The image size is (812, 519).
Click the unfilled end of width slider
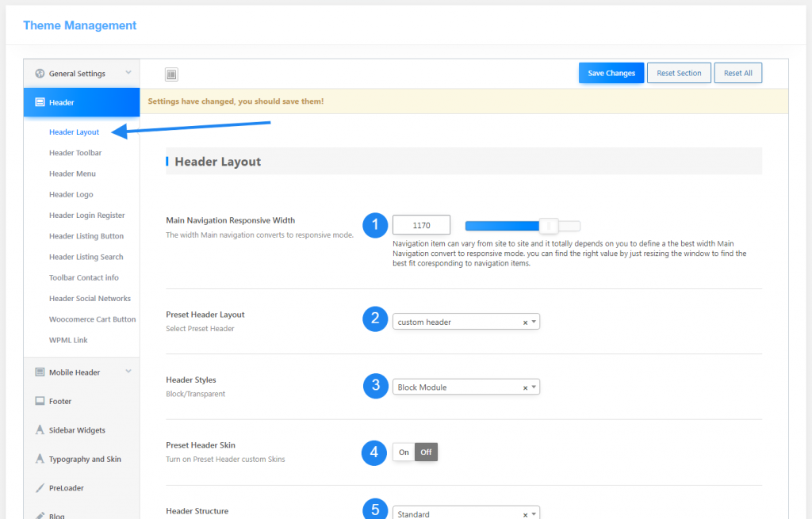(569, 226)
